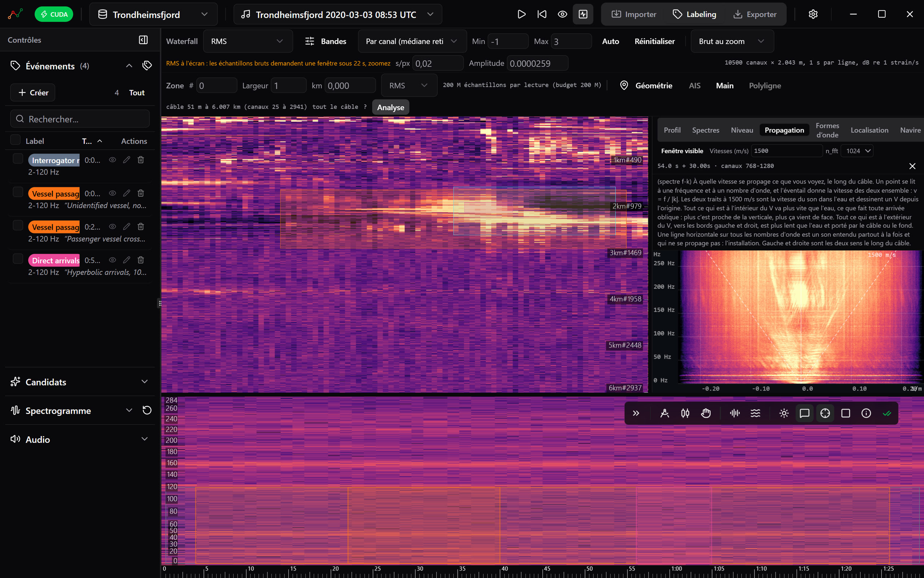Open the n_fft 1024 dropdown
The height and width of the screenshot is (578, 924).
857,151
